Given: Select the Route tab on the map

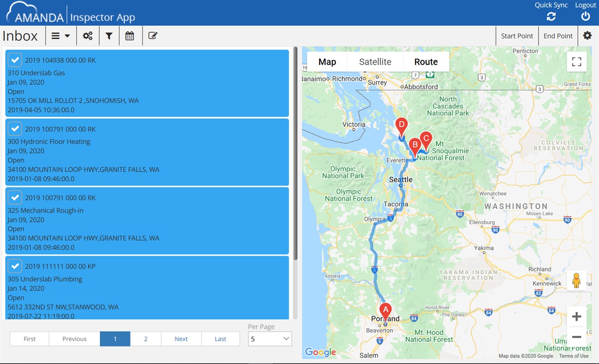Looking at the screenshot, I should pyautogui.click(x=426, y=62).
